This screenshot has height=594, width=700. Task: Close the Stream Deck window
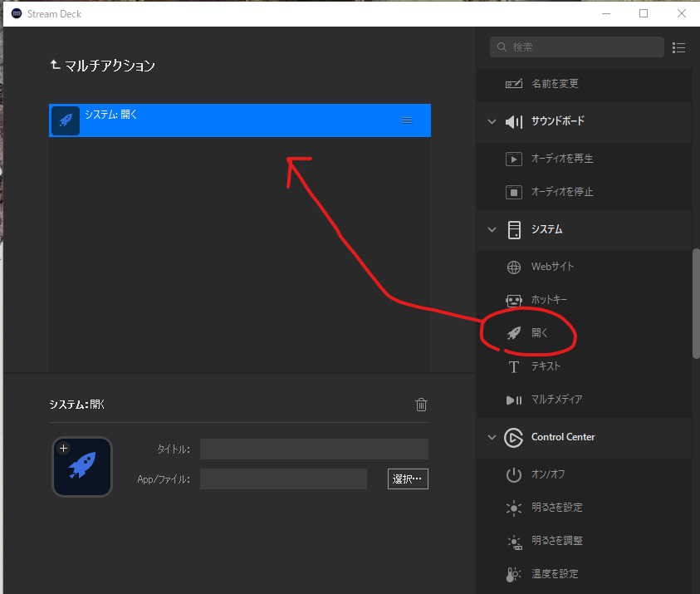coord(681,14)
